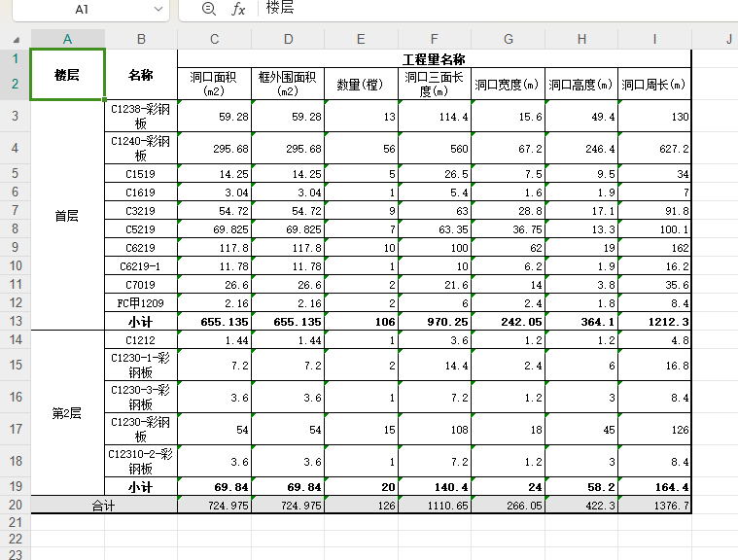The height and width of the screenshot is (560, 738).
Task: Select column H header
Action: (581, 39)
